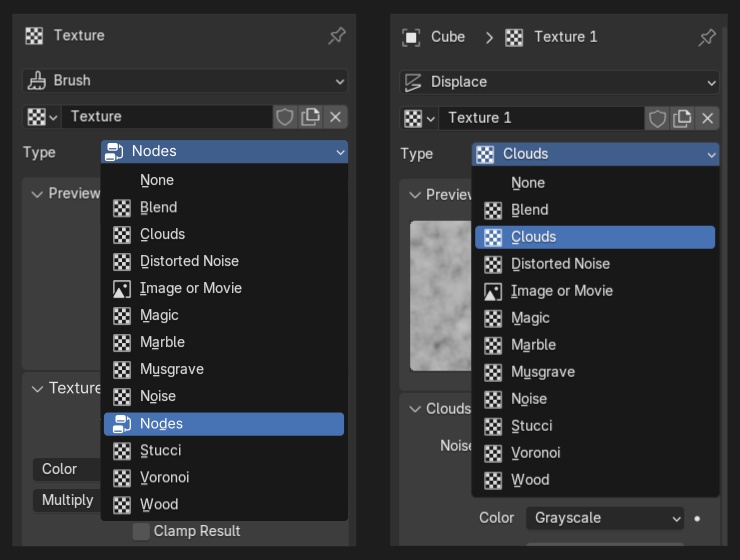This screenshot has height=560, width=740.
Task: Select Stucci in left Type list
Action: pos(224,451)
